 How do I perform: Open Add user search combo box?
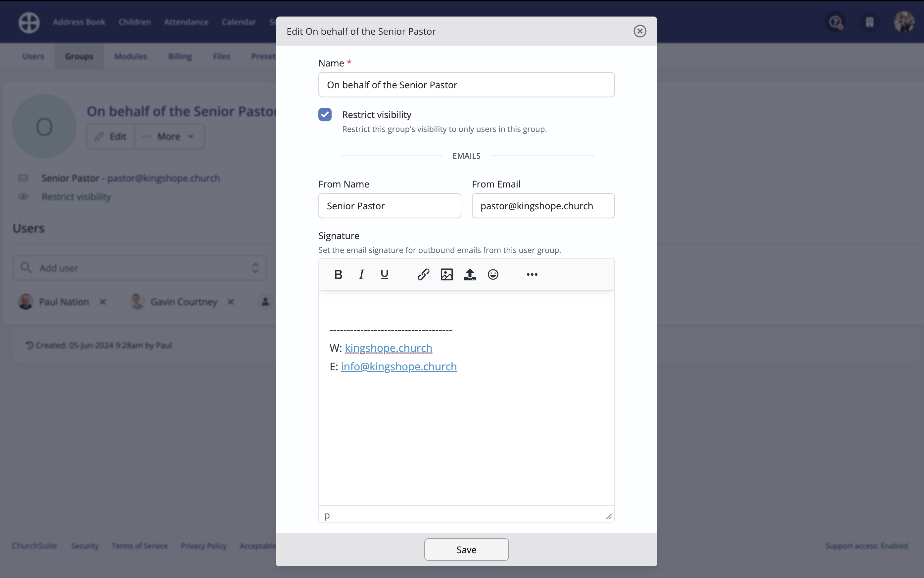click(140, 268)
